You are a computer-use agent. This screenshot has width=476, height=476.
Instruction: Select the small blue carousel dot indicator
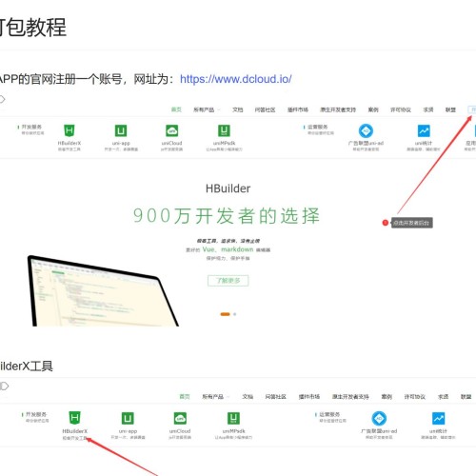click(x=234, y=314)
